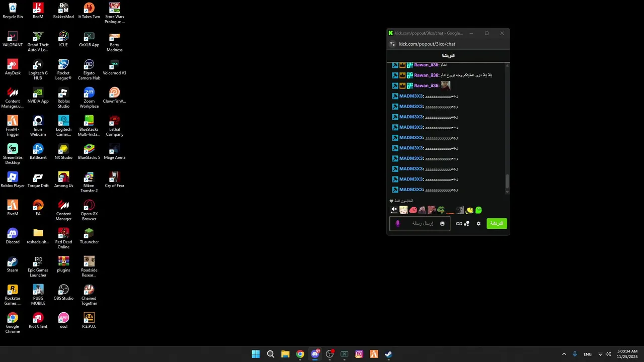Click the purple microphone icon in message box

tap(397, 223)
